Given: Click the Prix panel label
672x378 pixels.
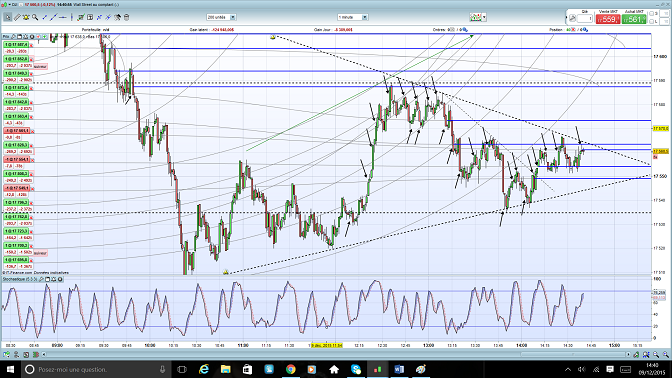Looking at the screenshot, I should pyautogui.click(x=6, y=37).
